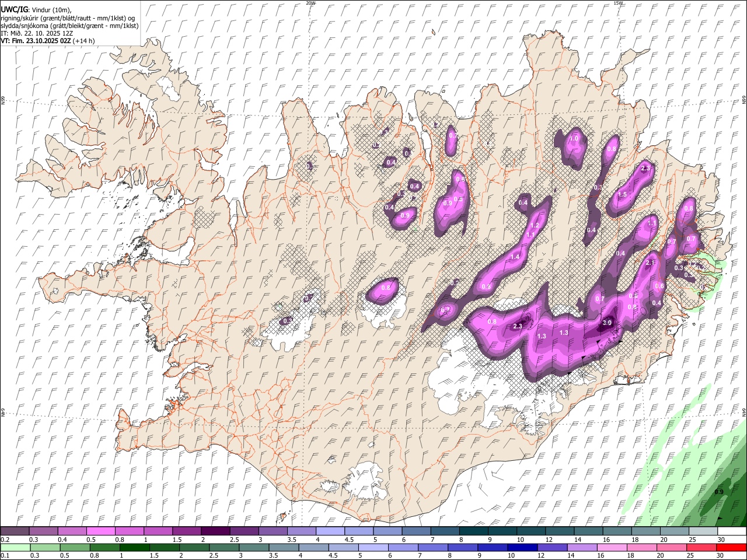Screen dimensions: 747x560
Task: Select the 1.5 precipitation value label
Action: tap(622, 195)
